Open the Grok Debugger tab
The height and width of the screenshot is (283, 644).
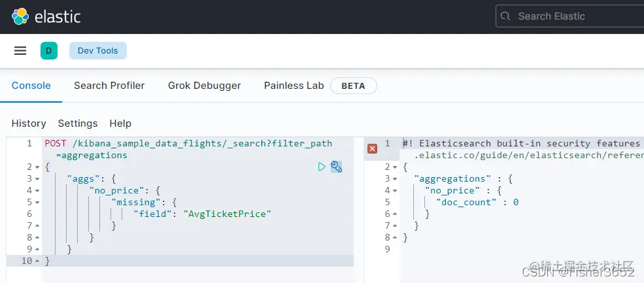(x=205, y=86)
